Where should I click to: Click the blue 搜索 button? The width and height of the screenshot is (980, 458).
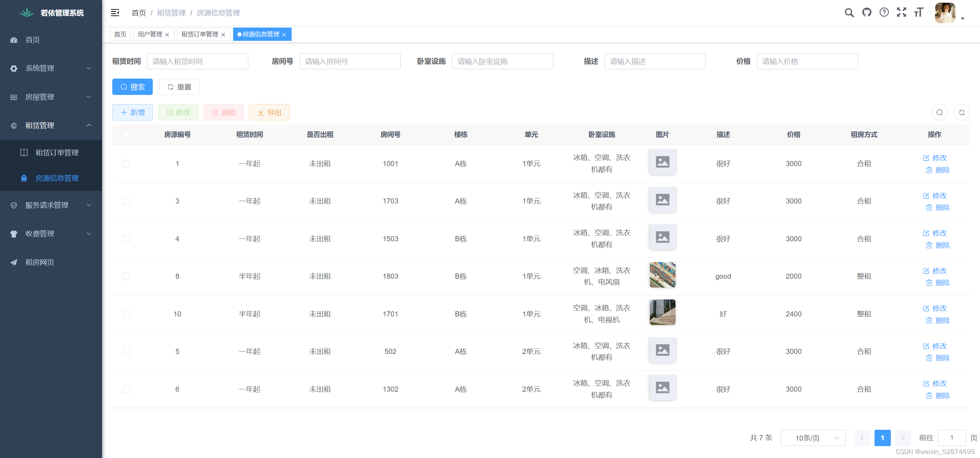click(132, 87)
